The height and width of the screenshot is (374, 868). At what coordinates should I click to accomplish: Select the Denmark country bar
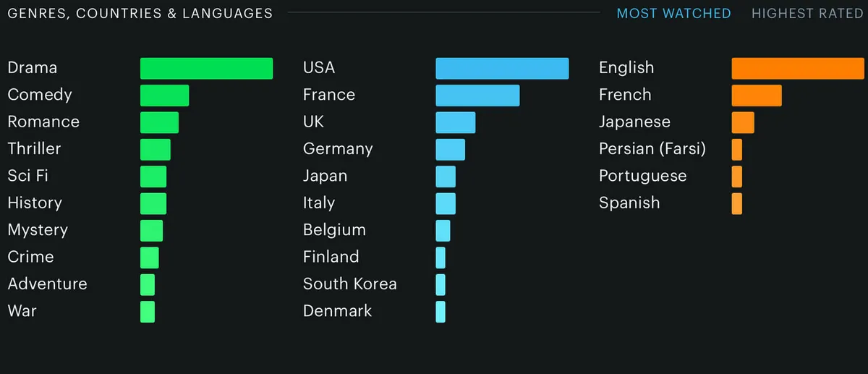(x=441, y=312)
